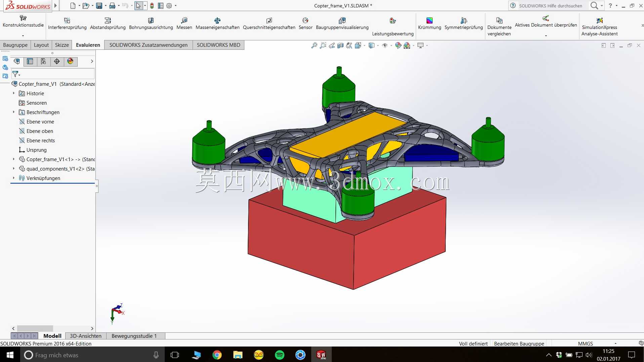Switch to the 3D-Ansichten bottom tab

(x=86, y=336)
